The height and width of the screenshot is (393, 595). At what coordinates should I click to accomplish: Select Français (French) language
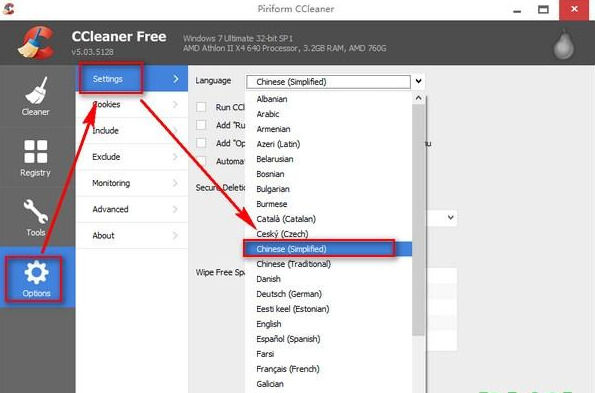coord(328,369)
